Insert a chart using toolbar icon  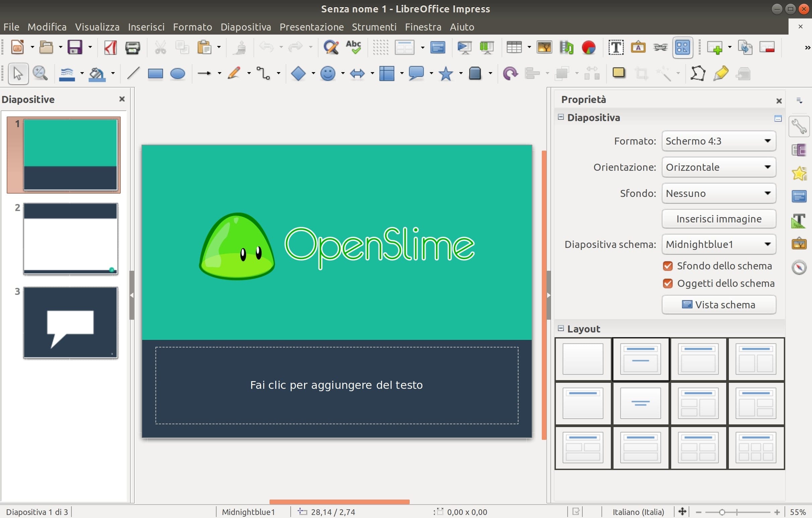pyautogui.click(x=588, y=48)
